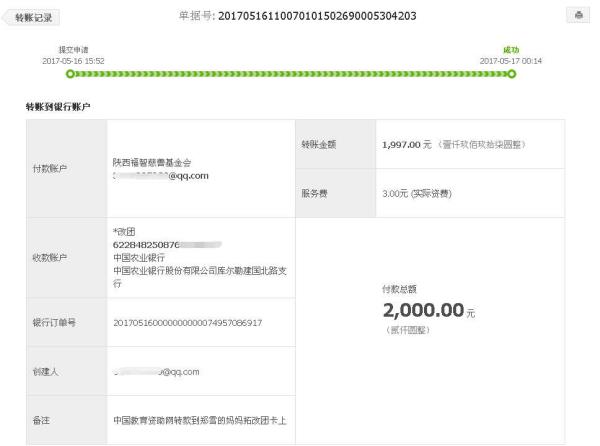
Task: Click the print icon button
Action: 578,15
